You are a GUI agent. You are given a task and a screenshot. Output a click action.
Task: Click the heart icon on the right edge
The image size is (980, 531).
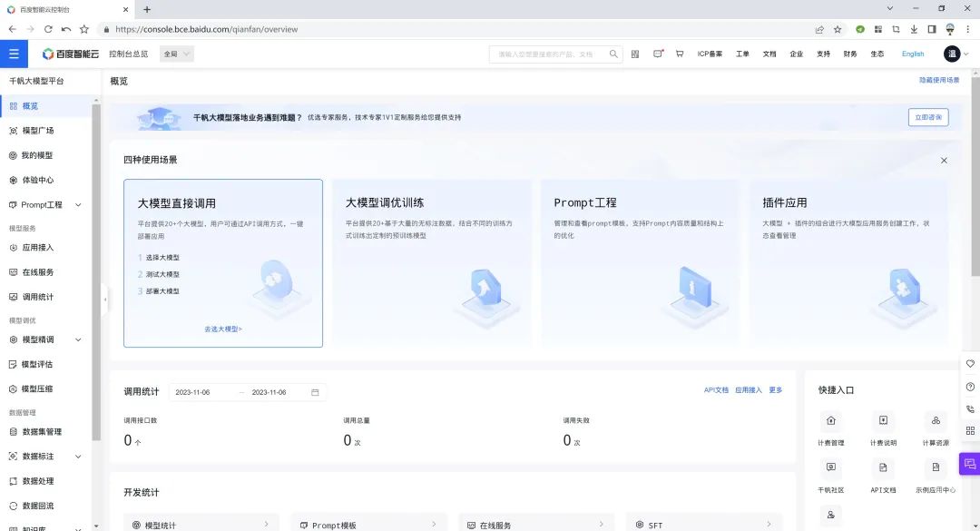(x=970, y=363)
